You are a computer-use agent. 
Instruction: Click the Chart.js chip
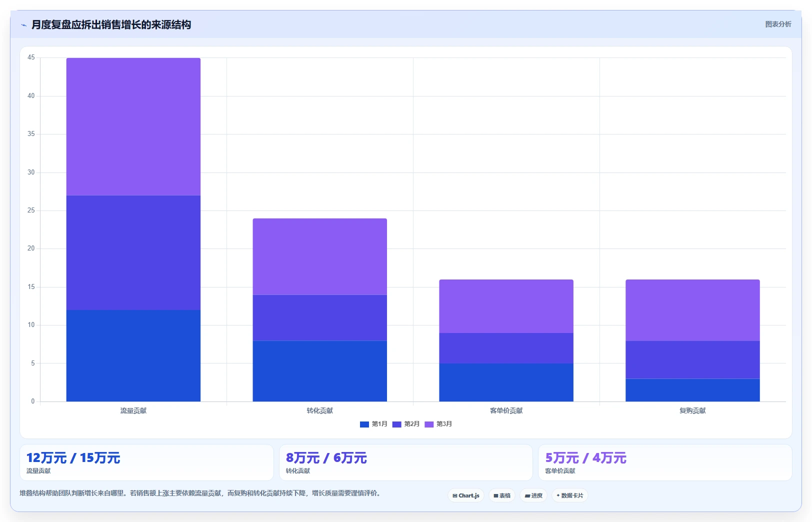(466, 495)
